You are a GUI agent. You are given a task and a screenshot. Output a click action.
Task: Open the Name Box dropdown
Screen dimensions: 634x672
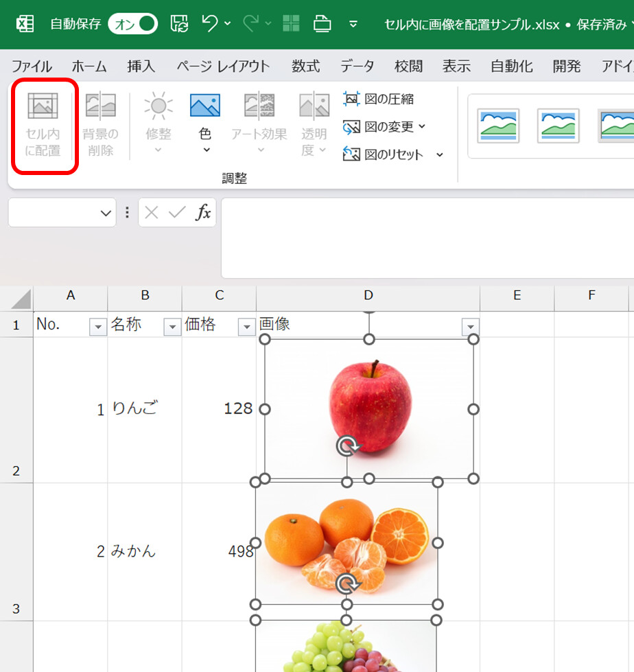106,213
